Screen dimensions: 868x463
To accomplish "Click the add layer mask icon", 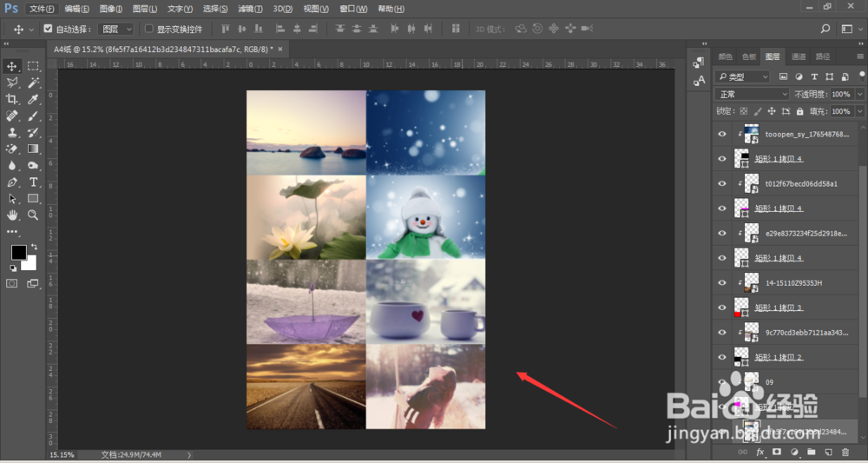I will tap(777, 452).
